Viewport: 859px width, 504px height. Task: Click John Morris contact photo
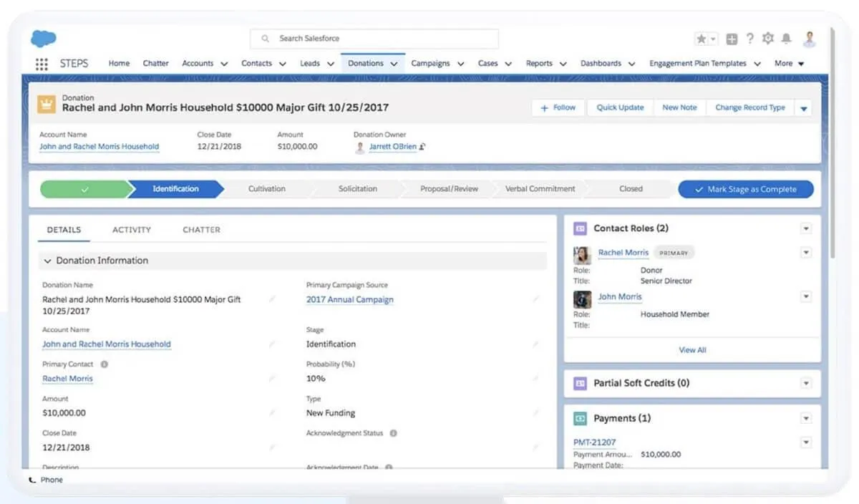[x=582, y=299]
